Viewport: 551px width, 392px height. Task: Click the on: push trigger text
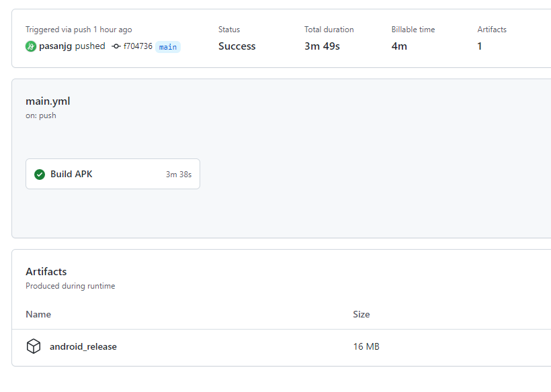[41, 115]
